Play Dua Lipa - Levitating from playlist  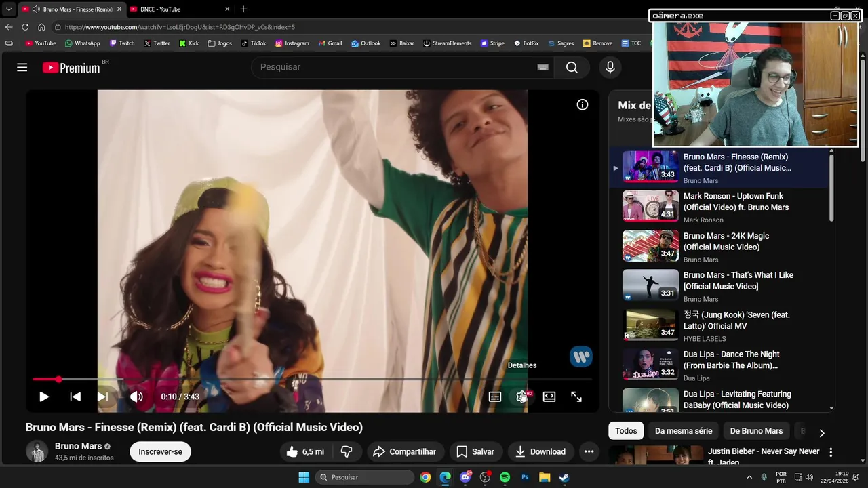pyautogui.click(x=719, y=400)
